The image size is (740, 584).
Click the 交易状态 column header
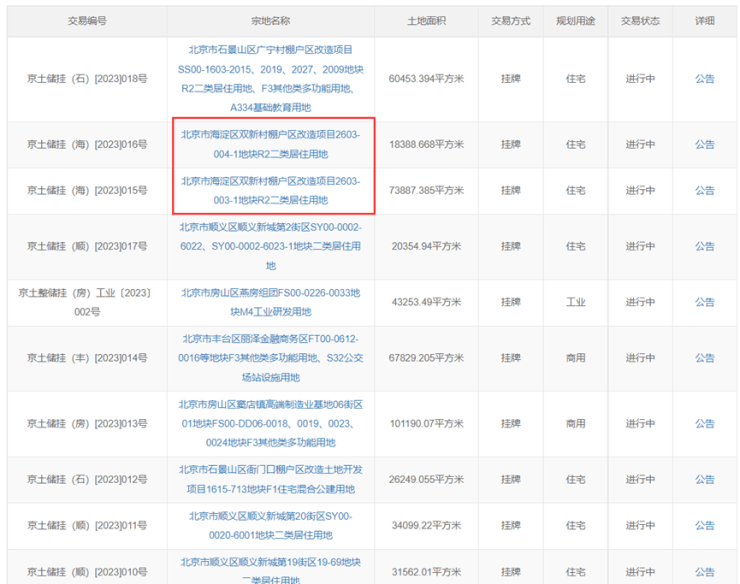pos(640,20)
